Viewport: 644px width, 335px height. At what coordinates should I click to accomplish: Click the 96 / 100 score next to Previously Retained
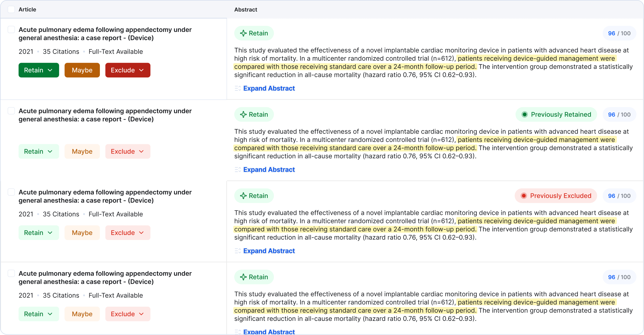(619, 114)
